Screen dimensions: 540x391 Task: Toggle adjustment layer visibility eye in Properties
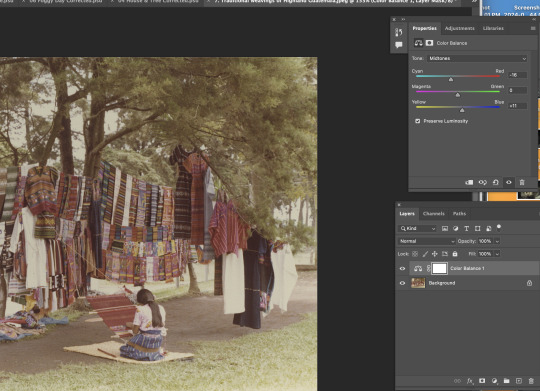[509, 183]
